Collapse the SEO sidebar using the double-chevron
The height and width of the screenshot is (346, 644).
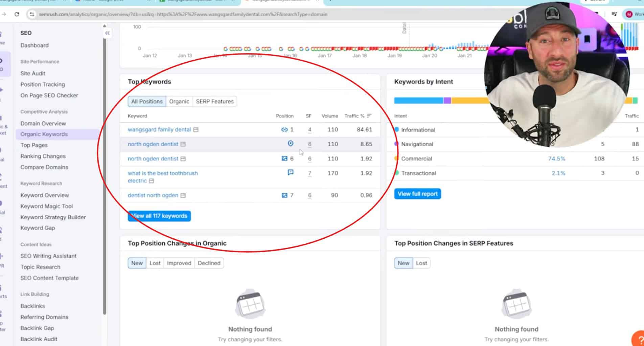tap(107, 33)
